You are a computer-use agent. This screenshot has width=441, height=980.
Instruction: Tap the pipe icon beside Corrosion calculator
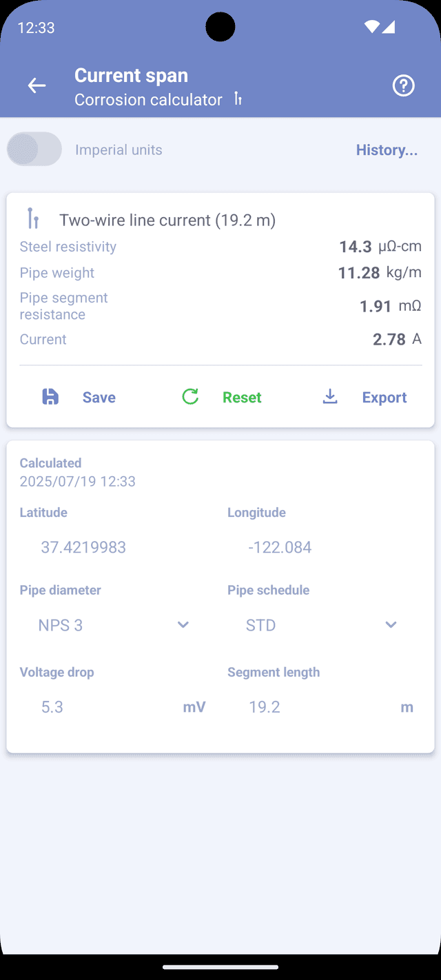coord(238,99)
